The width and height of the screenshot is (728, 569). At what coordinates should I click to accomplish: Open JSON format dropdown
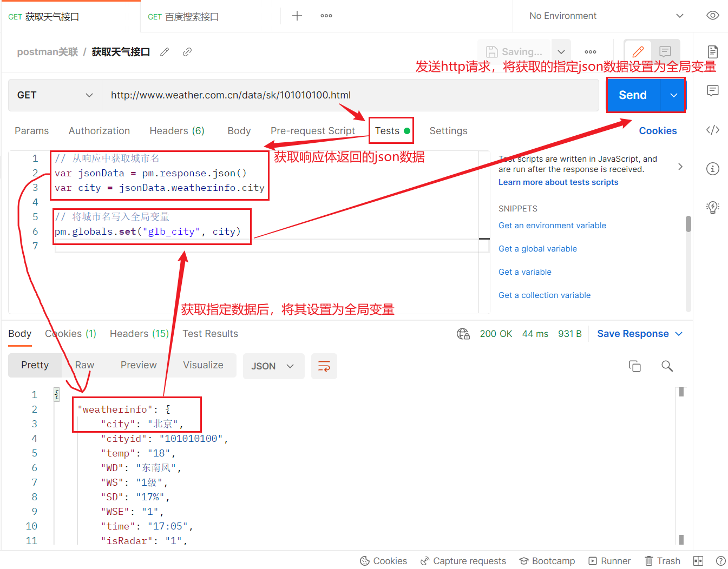click(x=274, y=366)
